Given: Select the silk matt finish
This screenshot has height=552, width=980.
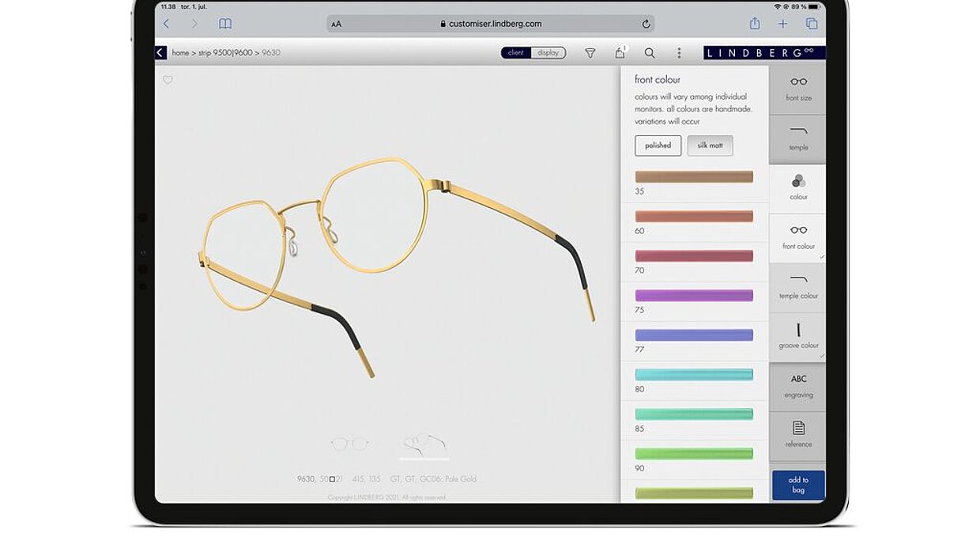Looking at the screenshot, I should coord(710,146).
